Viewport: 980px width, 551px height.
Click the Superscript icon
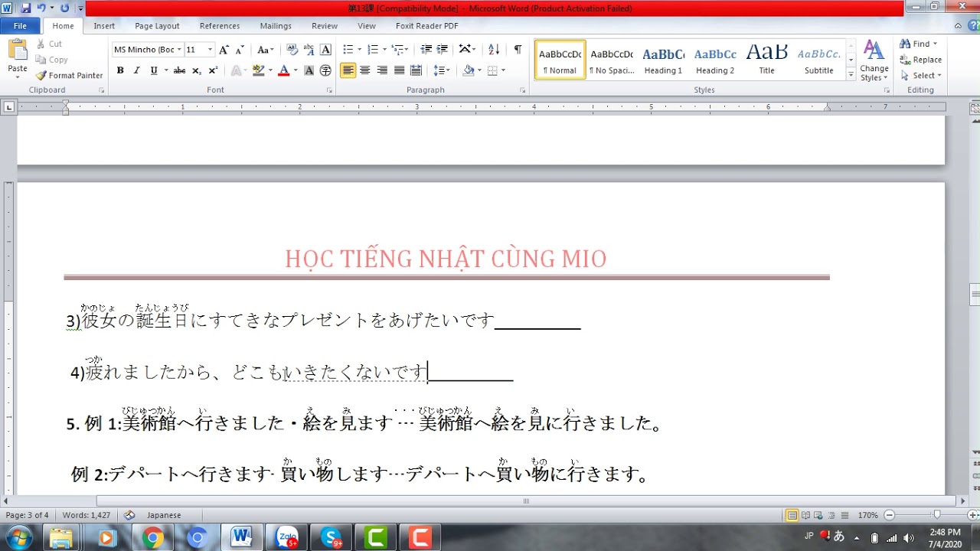[x=213, y=70]
